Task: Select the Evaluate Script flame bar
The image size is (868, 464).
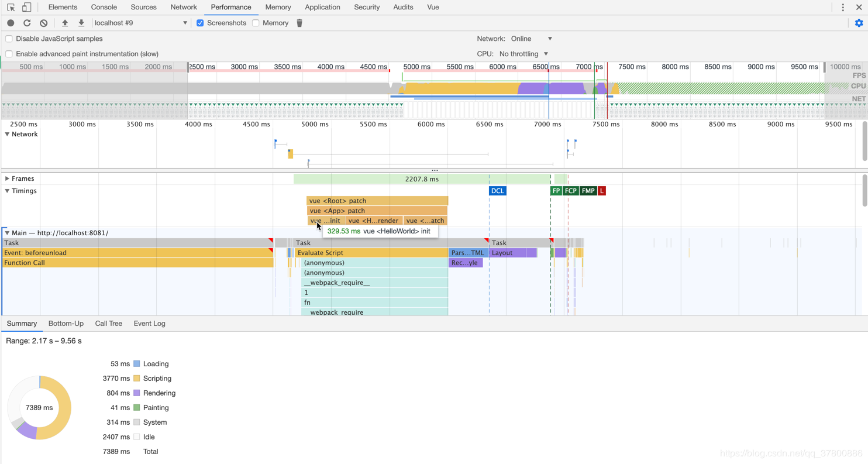Action: 371,253
